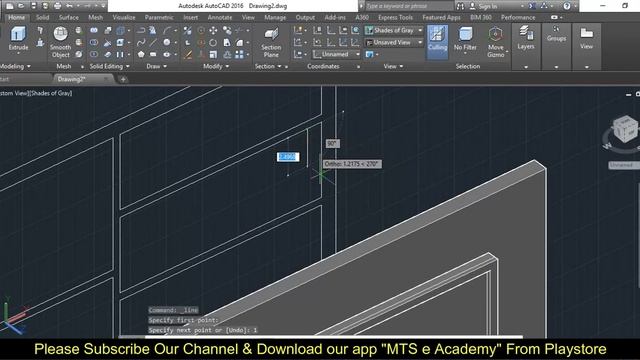Image resolution: width=640 pixels, height=360 pixels.
Task: Click the keyword search field
Action: point(408,6)
